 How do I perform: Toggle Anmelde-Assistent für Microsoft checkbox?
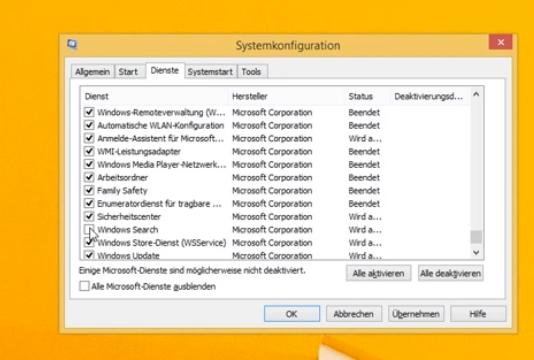(x=89, y=138)
